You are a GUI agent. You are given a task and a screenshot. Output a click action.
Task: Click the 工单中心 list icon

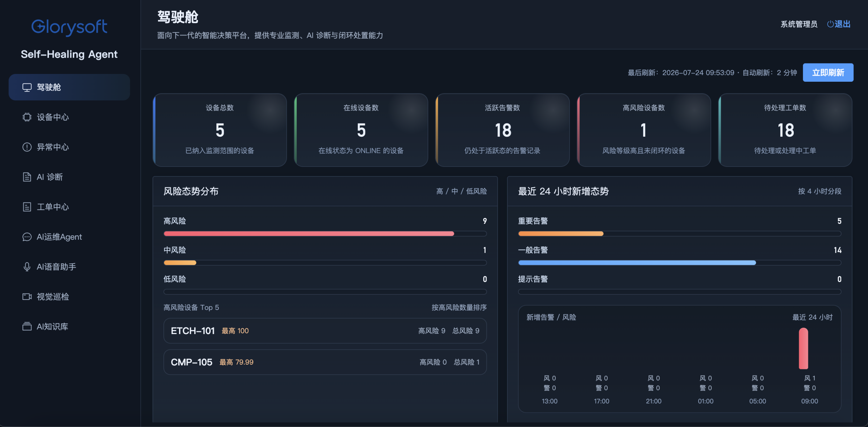coord(27,207)
